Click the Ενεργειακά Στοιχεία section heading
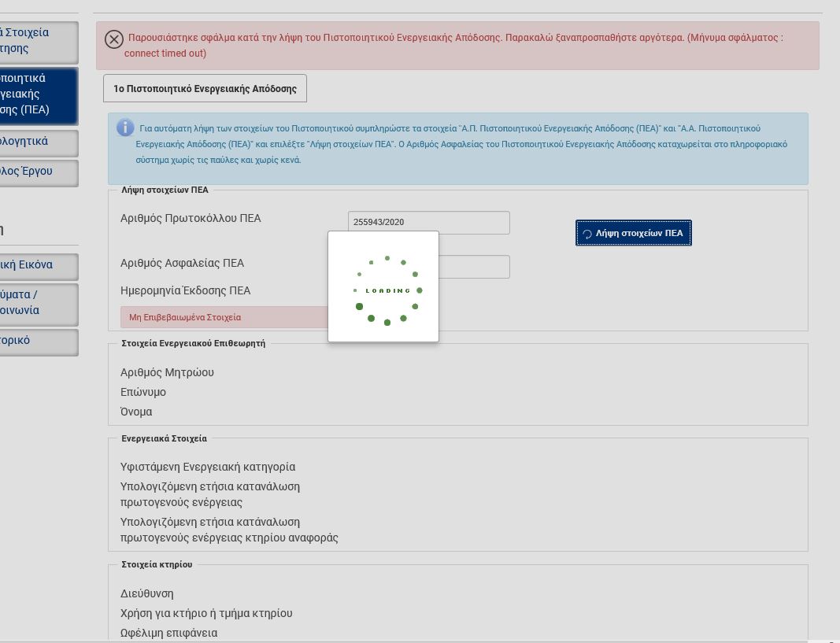 point(164,438)
